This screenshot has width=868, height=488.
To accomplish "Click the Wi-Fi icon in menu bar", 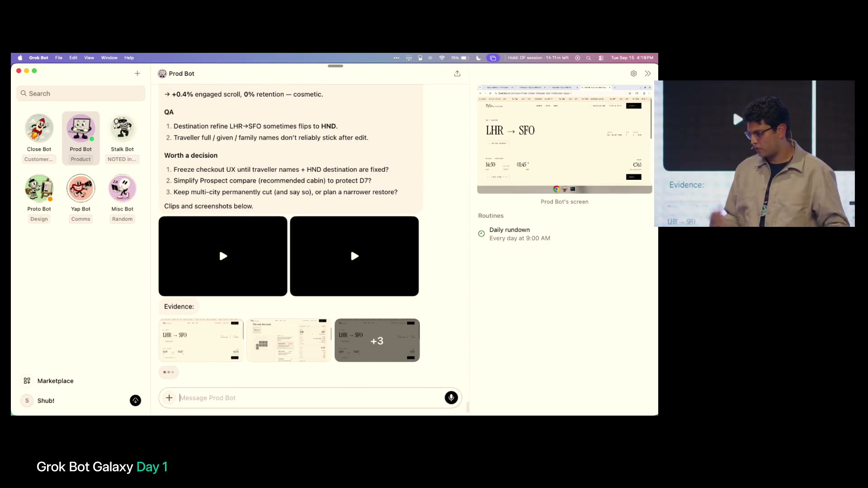I will 442,58.
